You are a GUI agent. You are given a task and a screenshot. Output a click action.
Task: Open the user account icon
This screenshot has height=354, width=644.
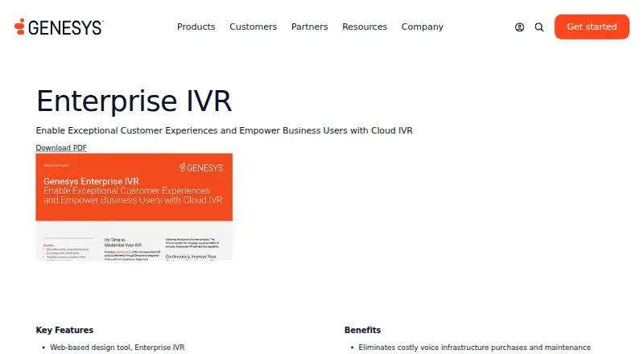pyautogui.click(x=519, y=27)
